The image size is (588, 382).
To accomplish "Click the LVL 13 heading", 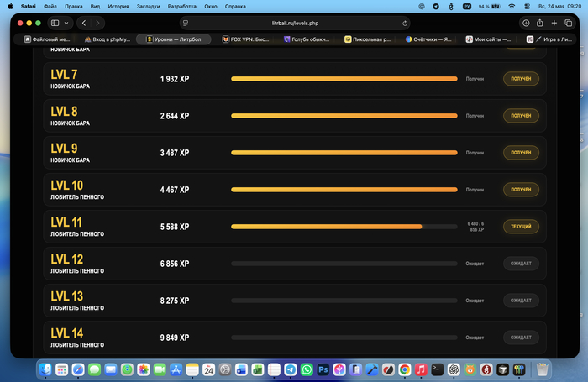I will coord(66,296).
